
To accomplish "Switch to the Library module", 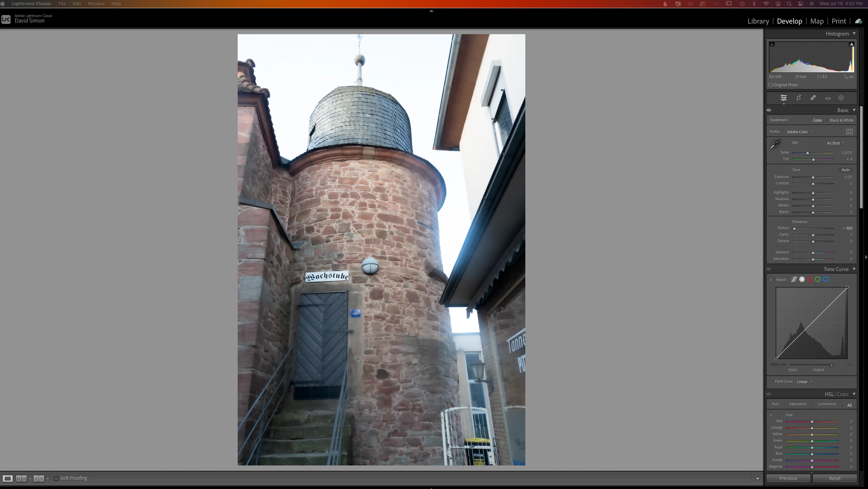I will tap(758, 21).
